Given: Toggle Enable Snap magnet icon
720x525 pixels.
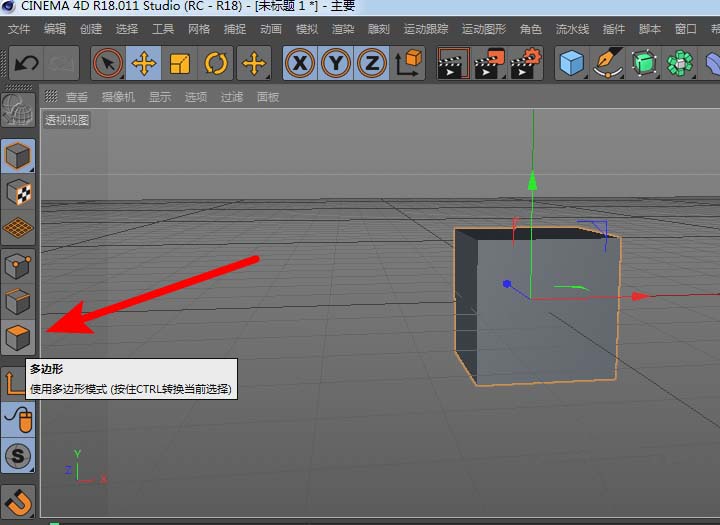Looking at the screenshot, I should 18,502.
